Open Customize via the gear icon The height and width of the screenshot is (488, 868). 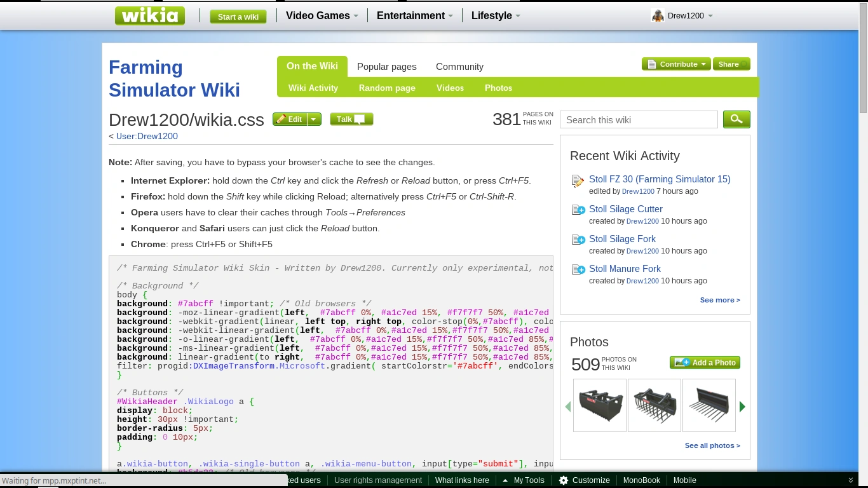click(562, 480)
